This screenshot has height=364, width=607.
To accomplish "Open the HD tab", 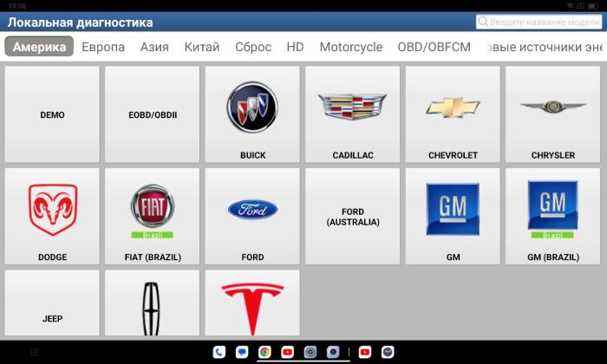I will pos(295,47).
